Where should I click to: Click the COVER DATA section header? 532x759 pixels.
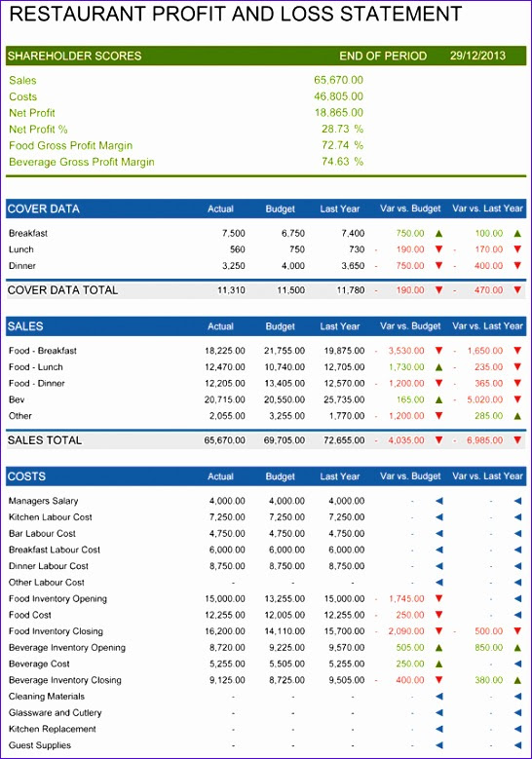44,209
